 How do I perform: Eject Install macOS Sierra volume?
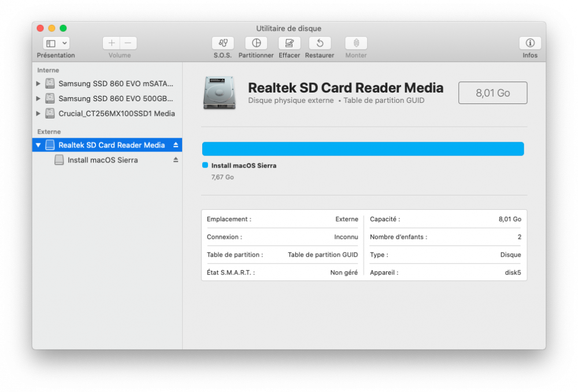point(176,160)
